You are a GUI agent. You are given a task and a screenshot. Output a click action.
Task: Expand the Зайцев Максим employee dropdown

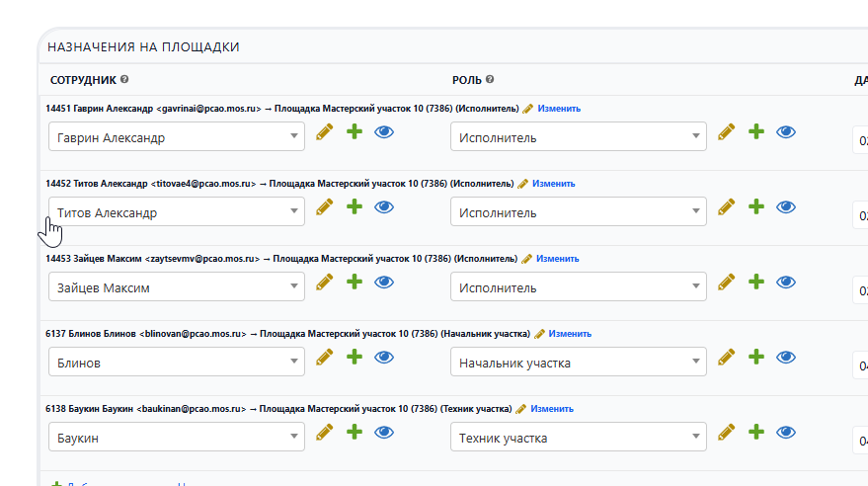tap(177, 287)
